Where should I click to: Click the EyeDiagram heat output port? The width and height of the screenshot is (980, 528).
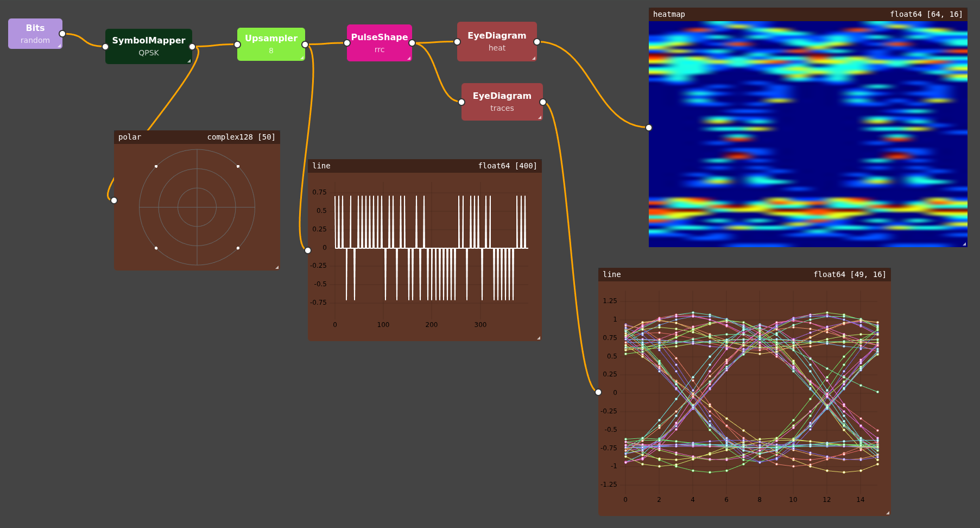(x=537, y=42)
